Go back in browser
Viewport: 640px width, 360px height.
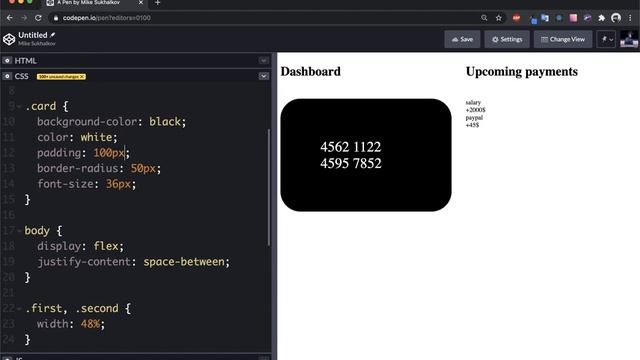pos(9,18)
